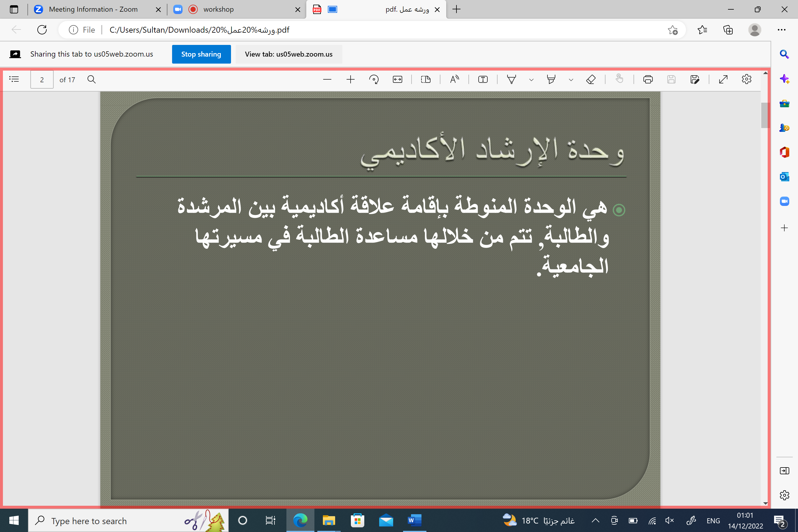Show hidden system tray icons
798x532 pixels.
(596, 520)
